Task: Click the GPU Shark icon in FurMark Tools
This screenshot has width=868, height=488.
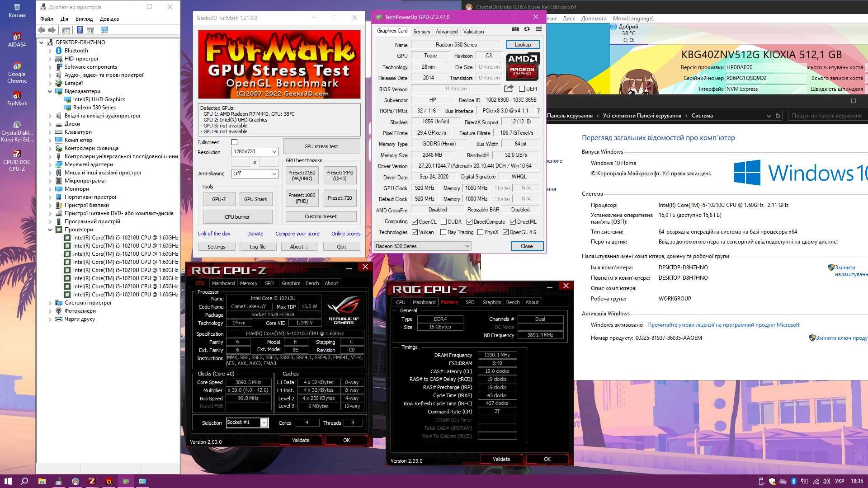Action: tap(255, 199)
